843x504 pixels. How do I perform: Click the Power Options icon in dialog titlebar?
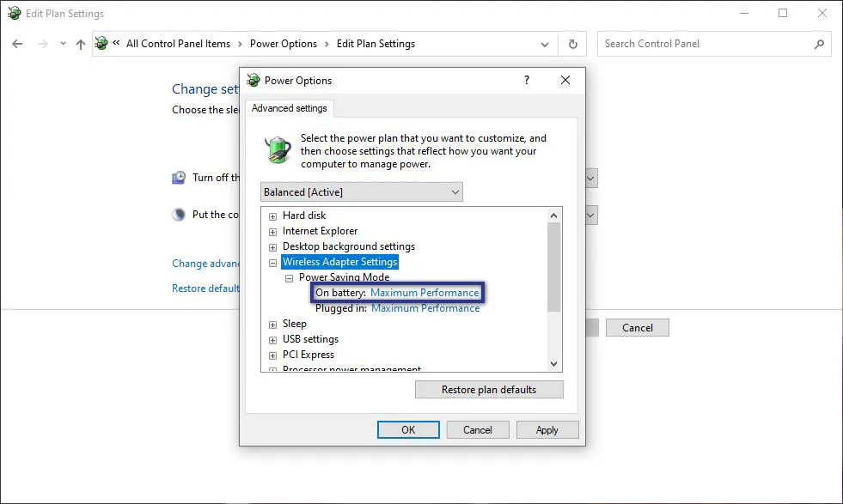click(x=253, y=80)
